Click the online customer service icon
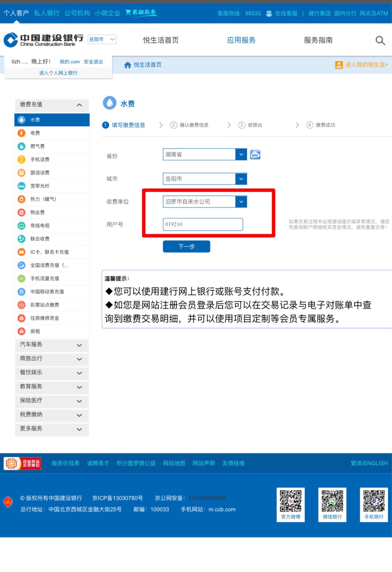This screenshot has height=572, width=392. 269,13
